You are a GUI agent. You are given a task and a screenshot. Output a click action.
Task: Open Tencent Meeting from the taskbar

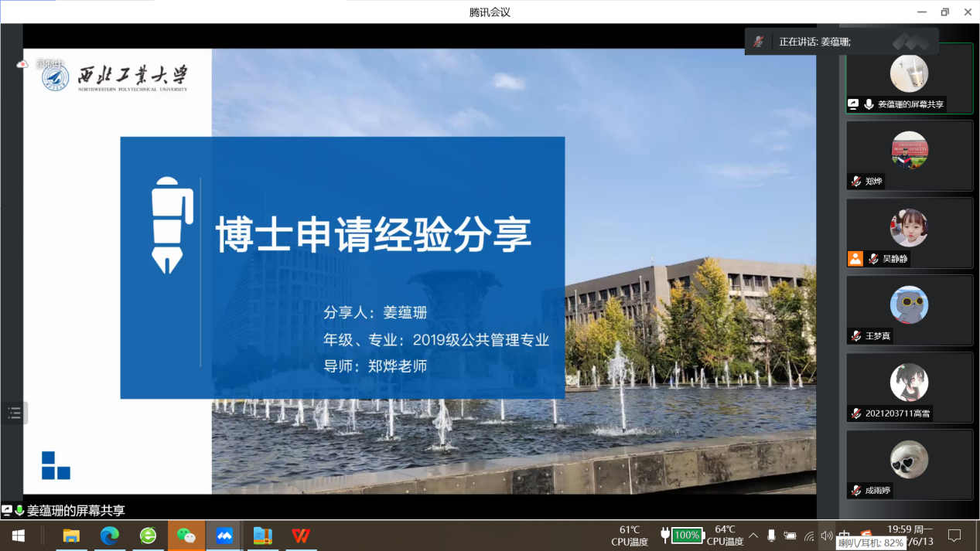pyautogui.click(x=224, y=536)
